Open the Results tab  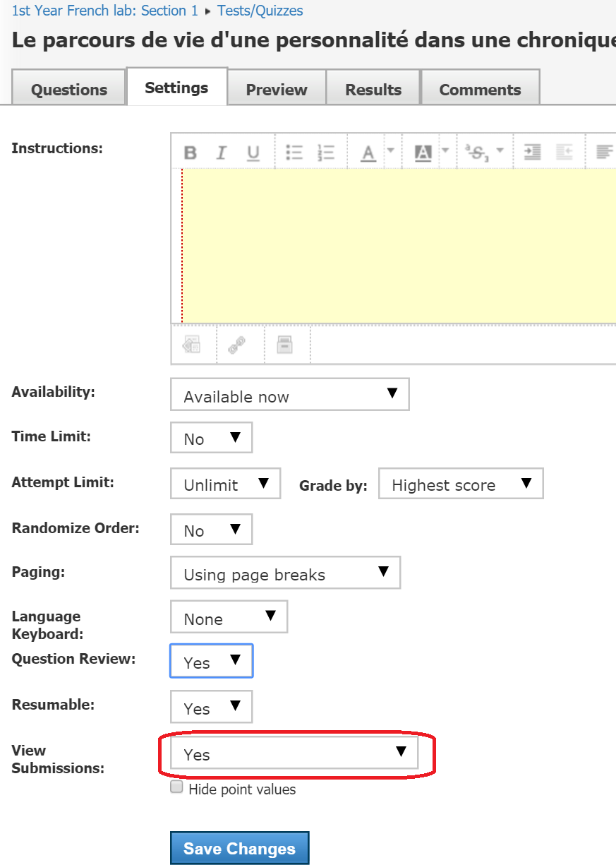[x=373, y=90]
